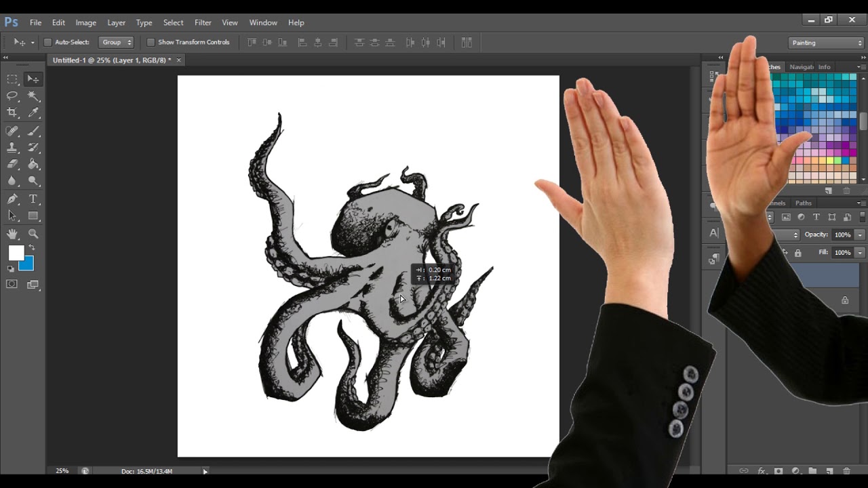
Task: Close the Untitled-1 document tab
Action: click(x=179, y=60)
